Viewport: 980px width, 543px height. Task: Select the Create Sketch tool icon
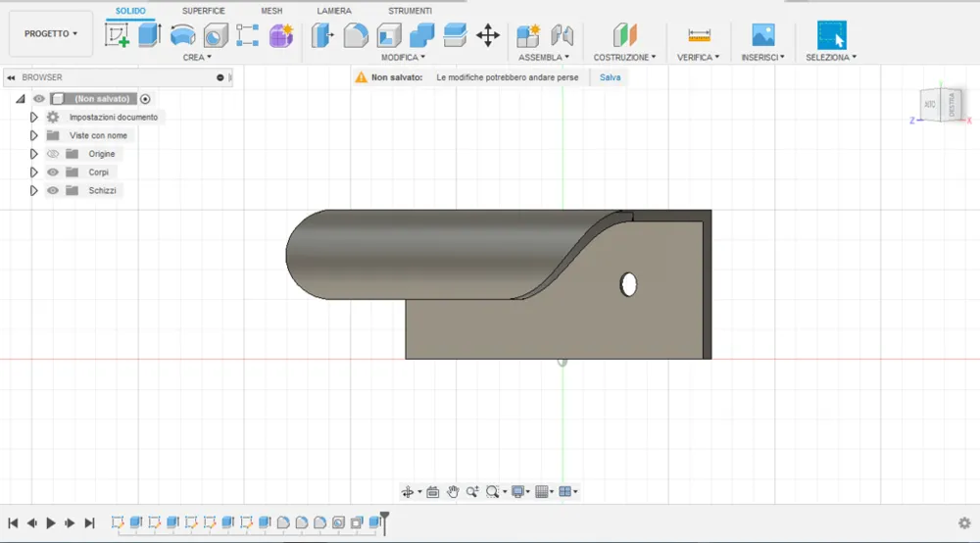[x=117, y=35]
